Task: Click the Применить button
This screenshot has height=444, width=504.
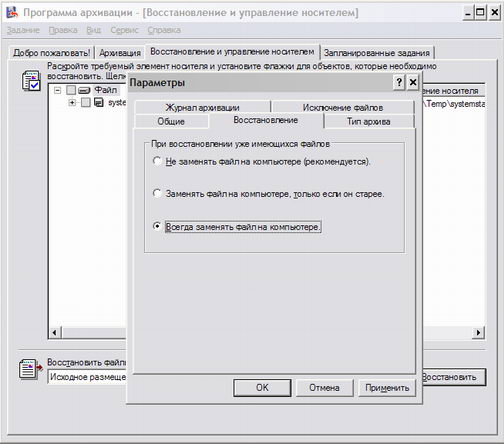Action: (x=387, y=388)
